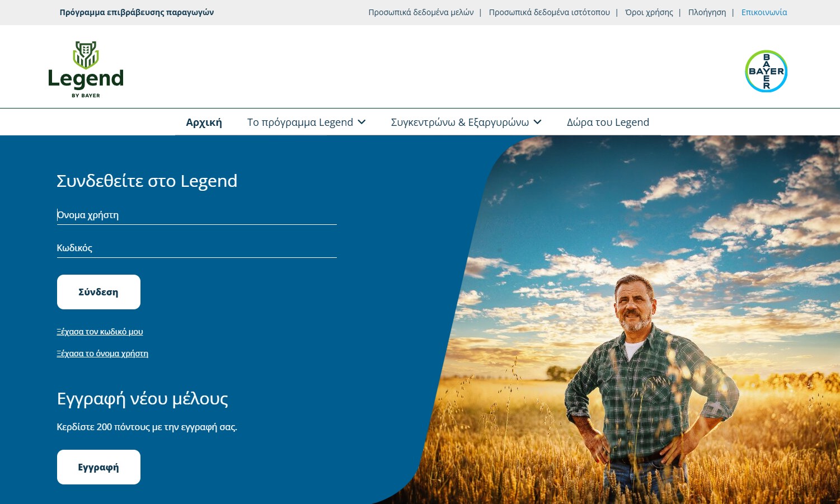Open the Προσωπικά δεδομένα μελών link
This screenshot has height=504, width=840.
click(421, 12)
